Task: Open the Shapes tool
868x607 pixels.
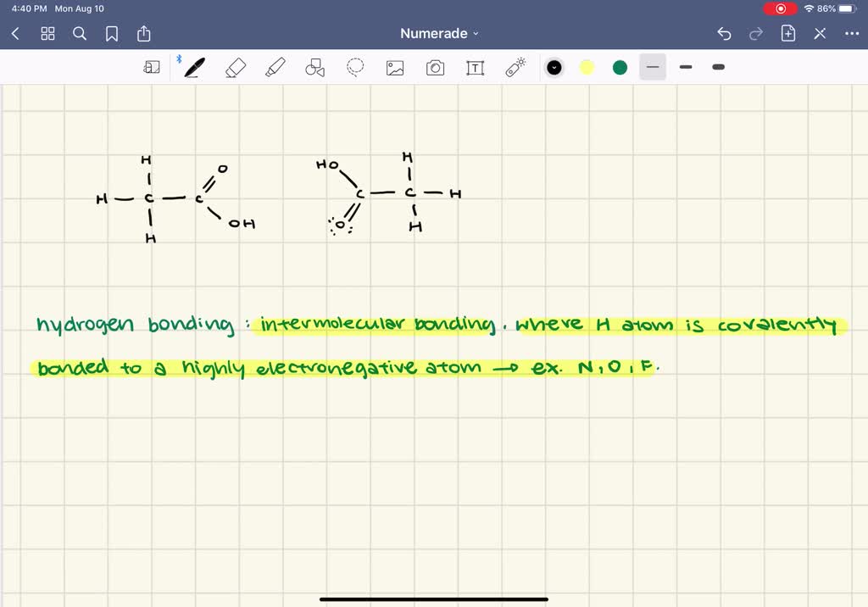Action: coord(314,67)
